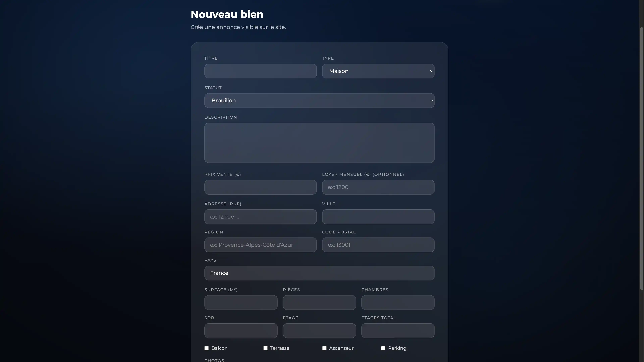Click the Loyer mensuel field
This screenshot has width=644, height=362.
coord(378,187)
